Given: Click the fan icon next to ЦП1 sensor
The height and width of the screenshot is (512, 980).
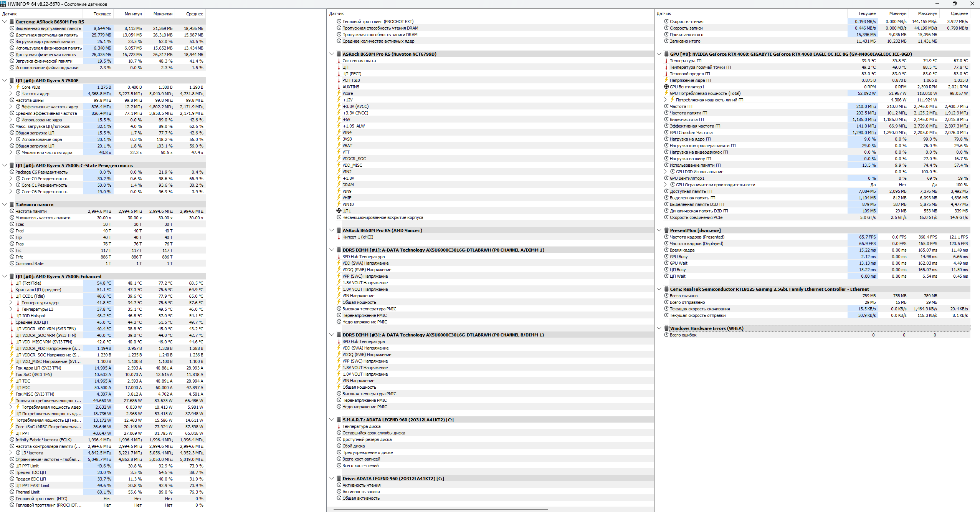Looking at the screenshot, I should point(339,211).
